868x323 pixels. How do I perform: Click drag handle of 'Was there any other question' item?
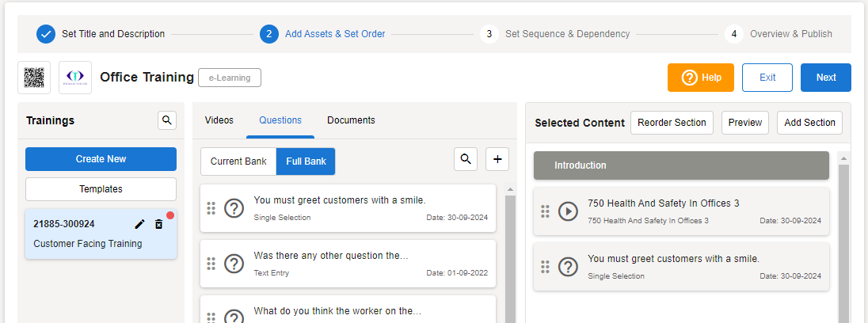(211, 264)
